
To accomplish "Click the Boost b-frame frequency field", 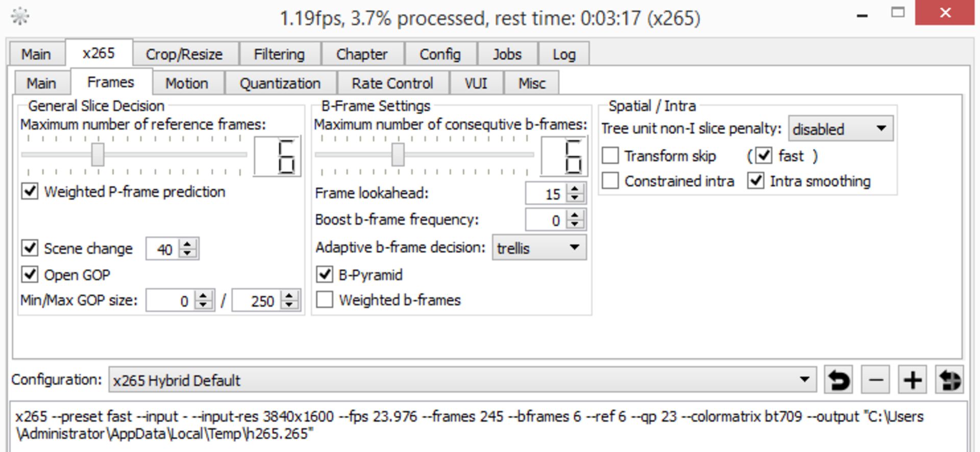I will (x=544, y=220).
